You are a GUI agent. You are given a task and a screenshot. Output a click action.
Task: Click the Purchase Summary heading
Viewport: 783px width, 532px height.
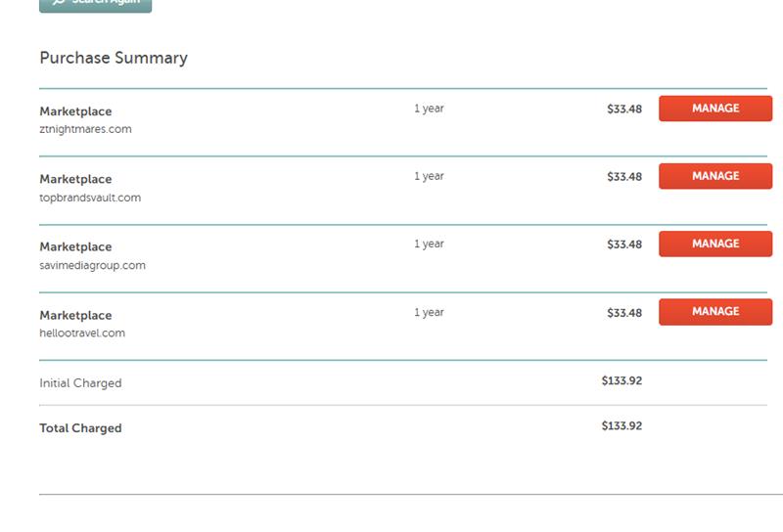tap(114, 58)
